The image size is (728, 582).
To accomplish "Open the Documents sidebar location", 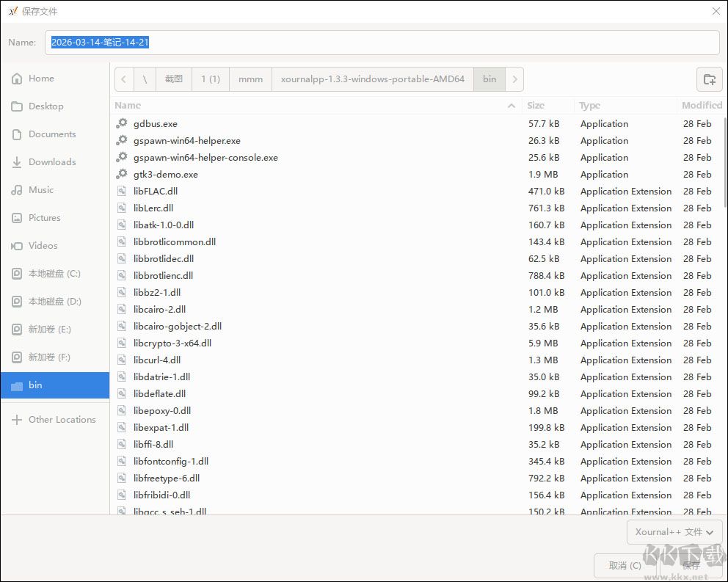I will click(x=55, y=134).
